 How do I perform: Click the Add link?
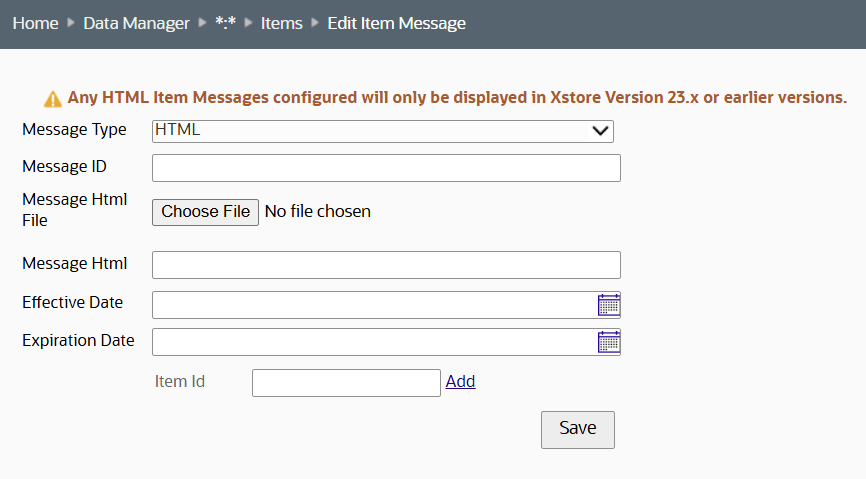(x=460, y=381)
